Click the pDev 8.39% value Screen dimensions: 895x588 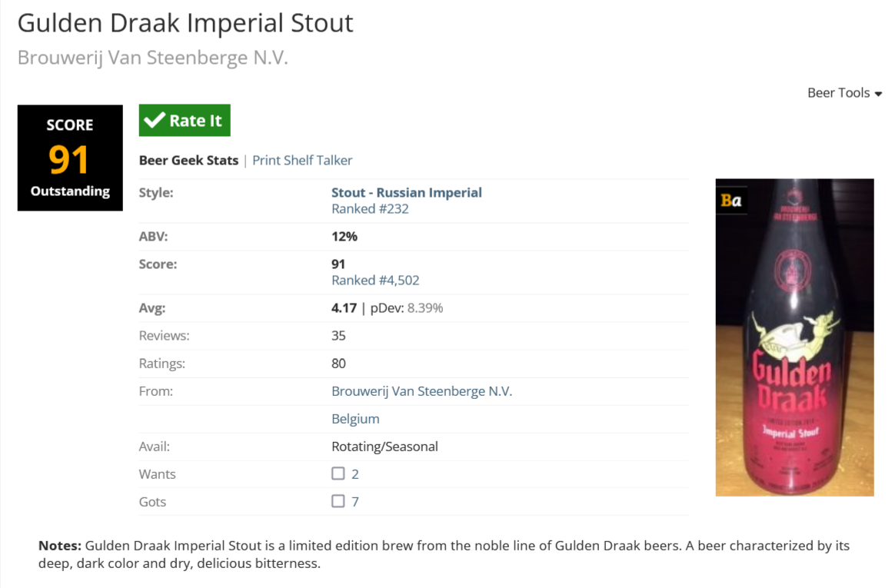click(424, 308)
